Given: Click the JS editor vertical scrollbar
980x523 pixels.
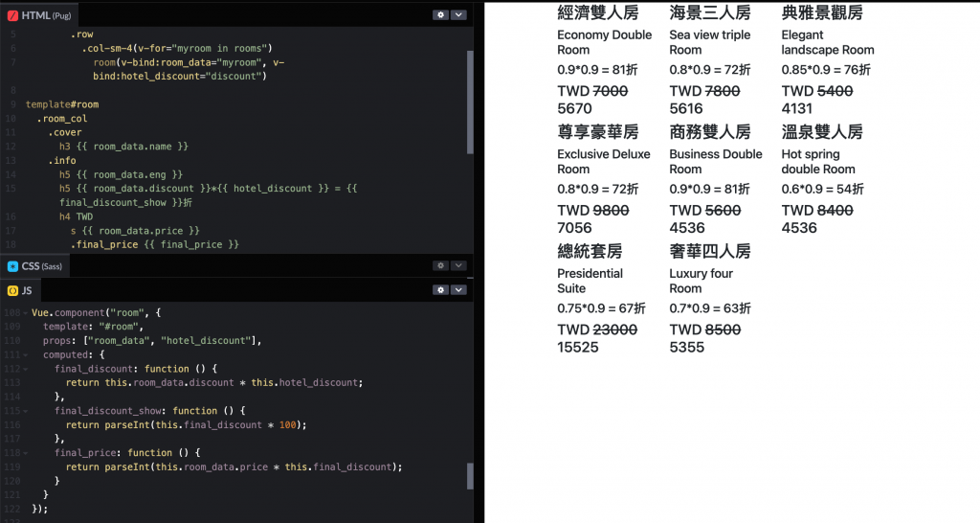Looking at the screenshot, I should click(470, 476).
